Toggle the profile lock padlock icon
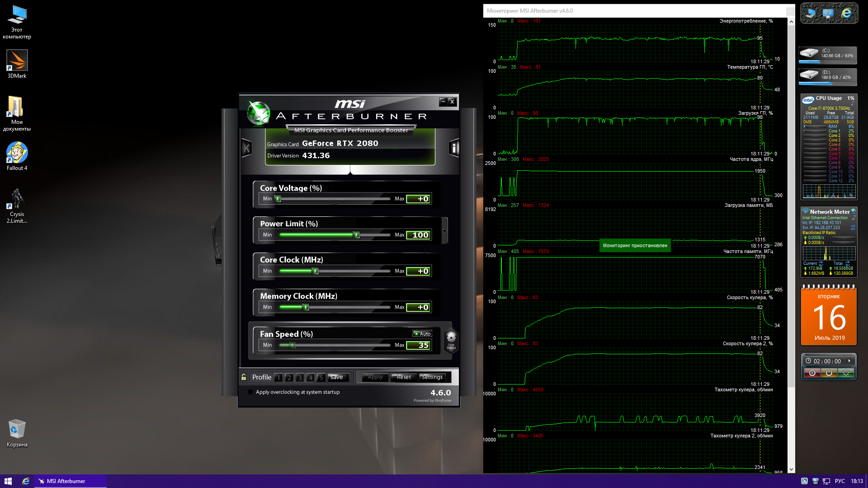868x488 pixels. [244, 377]
